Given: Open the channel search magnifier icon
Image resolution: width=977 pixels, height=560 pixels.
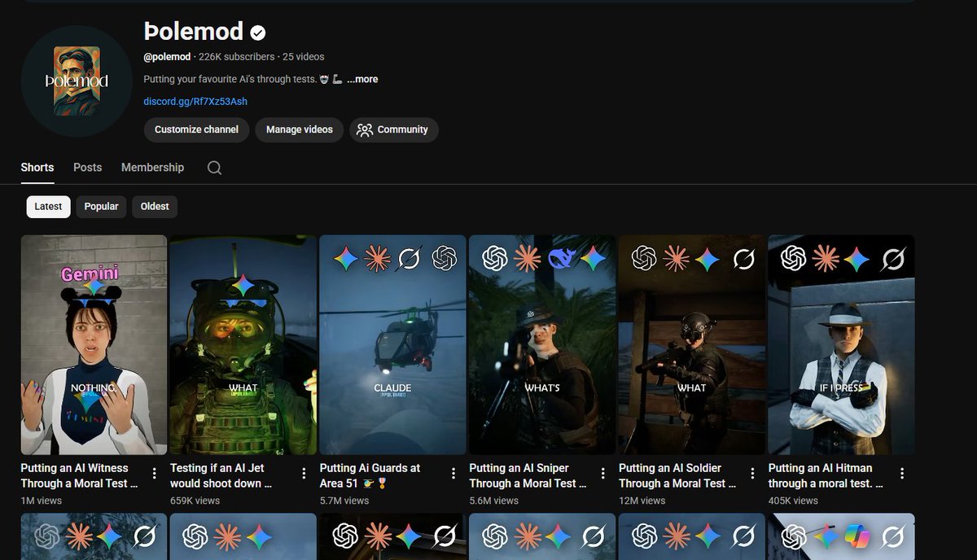Looking at the screenshot, I should (214, 168).
